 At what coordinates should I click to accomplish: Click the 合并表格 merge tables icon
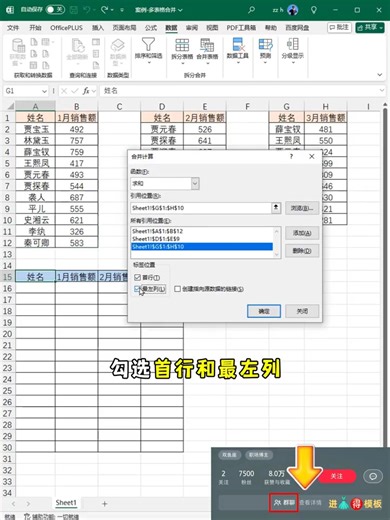click(207, 45)
